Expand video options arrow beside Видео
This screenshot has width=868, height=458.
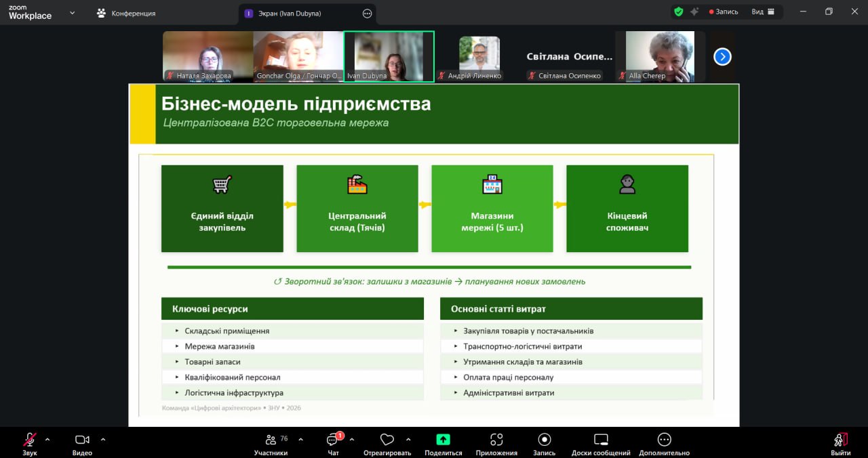(103, 439)
